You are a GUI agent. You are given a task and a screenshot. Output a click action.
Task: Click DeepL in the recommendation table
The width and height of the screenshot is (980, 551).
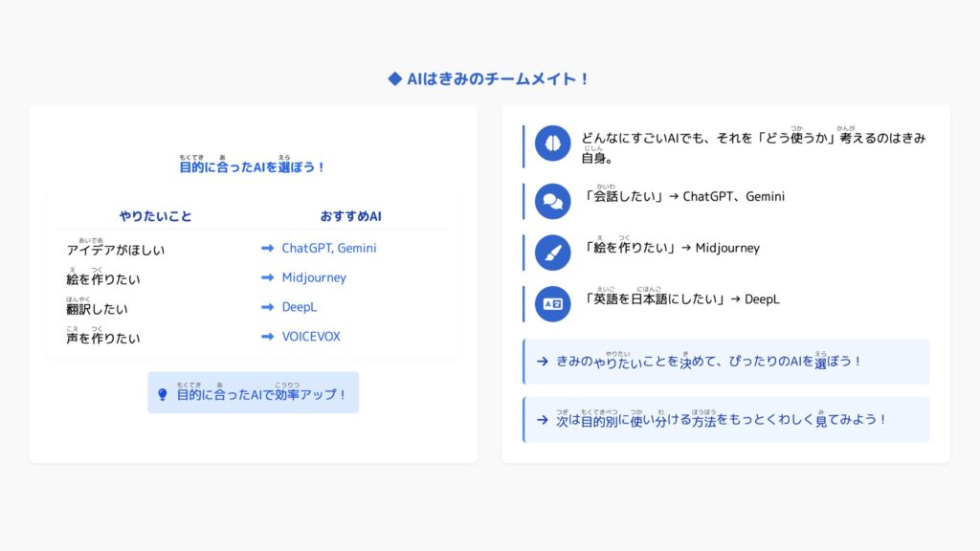(x=300, y=307)
